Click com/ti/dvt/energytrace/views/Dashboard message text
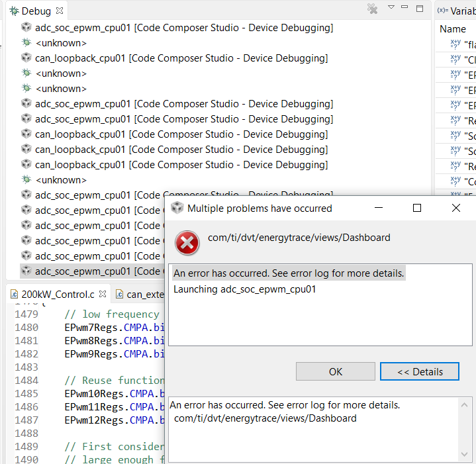Image resolution: width=476 pixels, height=464 pixels. point(299,238)
